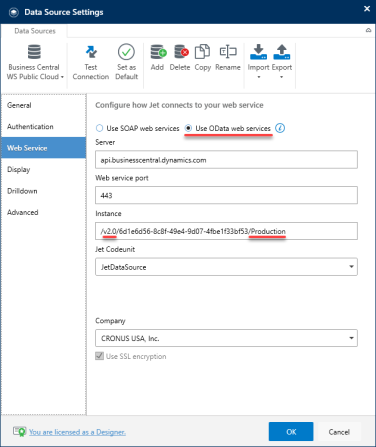Set this data source as default
The image size is (376, 447).
coord(126,63)
